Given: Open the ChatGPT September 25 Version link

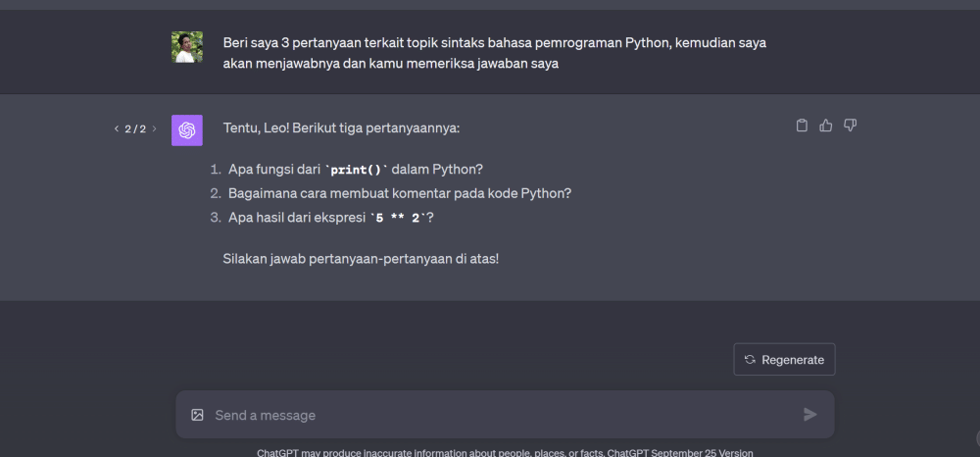Looking at the screenshot, I should 680,453.
